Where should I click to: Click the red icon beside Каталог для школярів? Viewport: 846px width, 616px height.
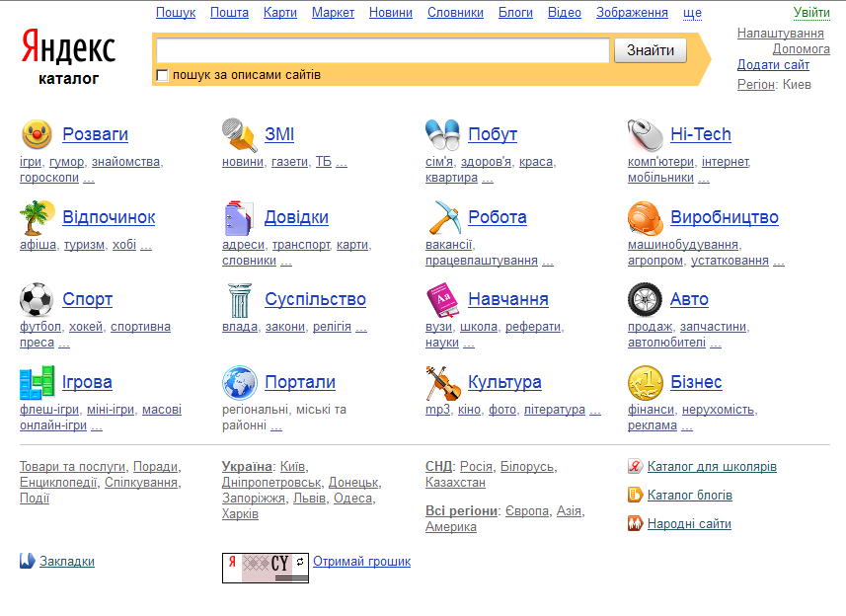point(635,466)
